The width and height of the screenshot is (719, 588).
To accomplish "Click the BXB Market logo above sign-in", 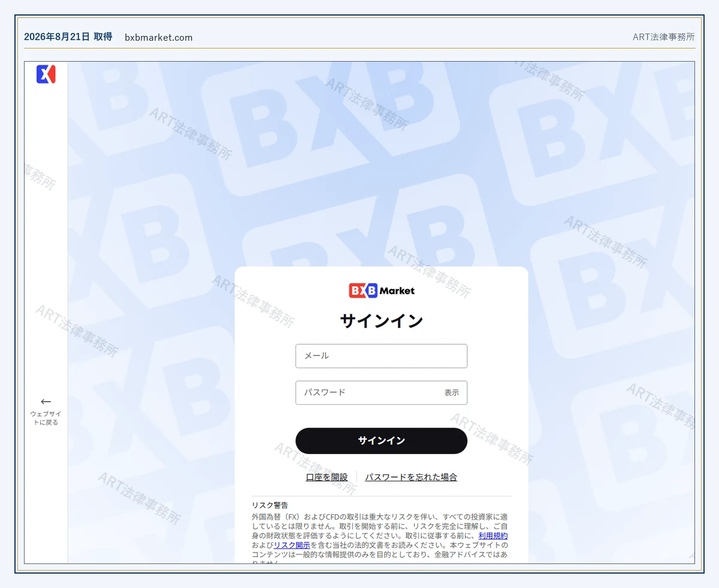I will click(x=382, y=290).
